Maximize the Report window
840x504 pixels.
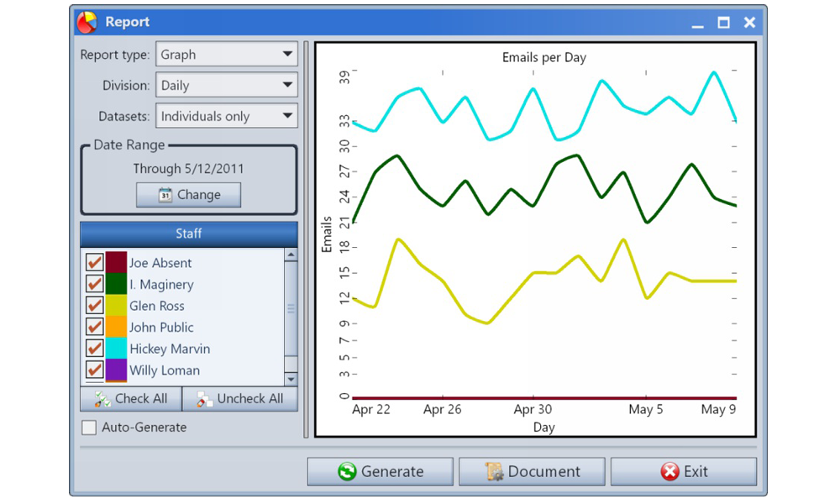(723, 23)
